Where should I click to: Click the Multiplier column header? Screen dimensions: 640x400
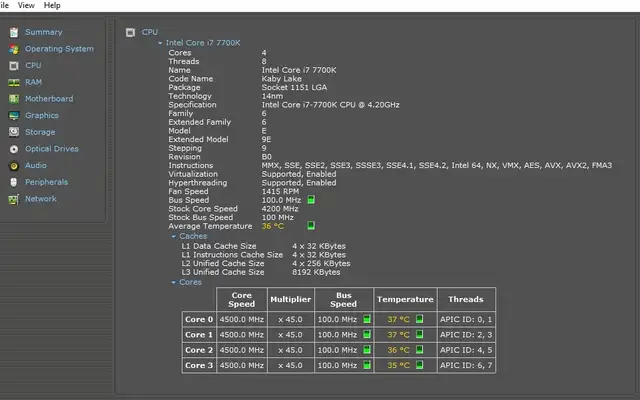[291, 300]
